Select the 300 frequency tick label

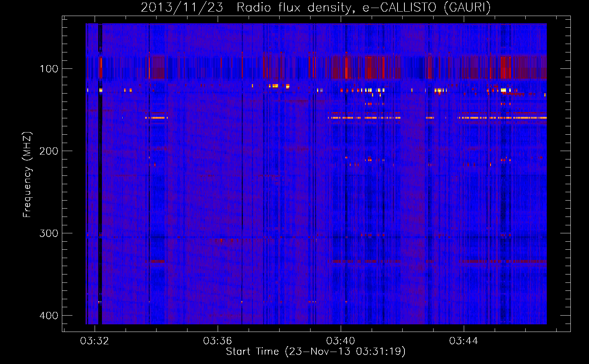coord(49,233)
